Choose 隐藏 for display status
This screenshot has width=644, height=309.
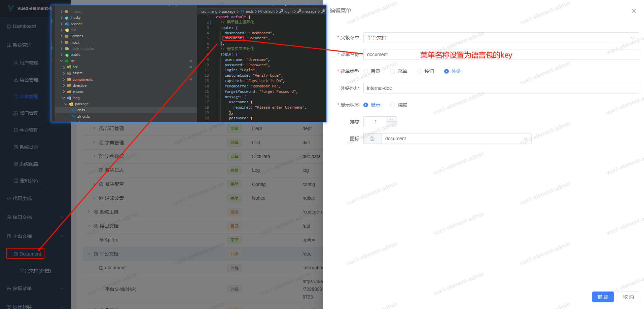[393, 105]
